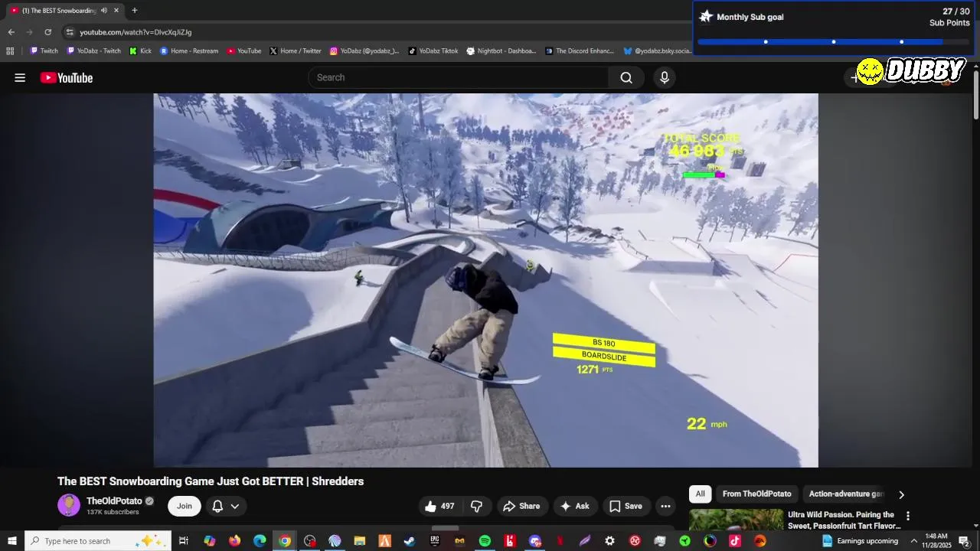Open the Chrome apps grid shortcut
Screen dimensions: 980x551
pos(10,51)
